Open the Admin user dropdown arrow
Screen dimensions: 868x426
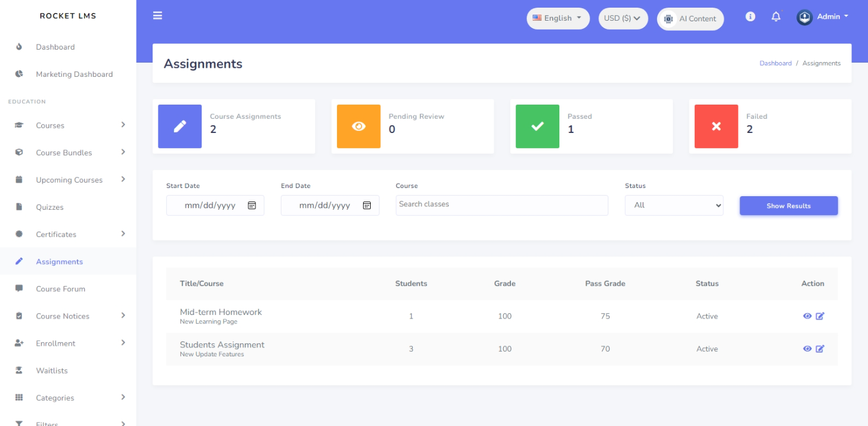[x=846, y=17]
